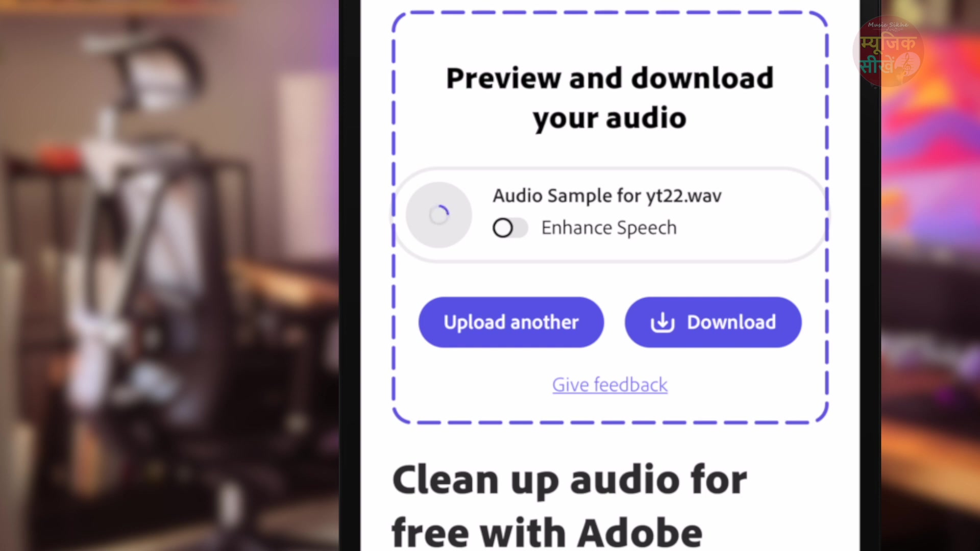The height and width of the screenshot is (551, 980).
Task: Click the 'your audio' heading line
Action: (609, 118)
